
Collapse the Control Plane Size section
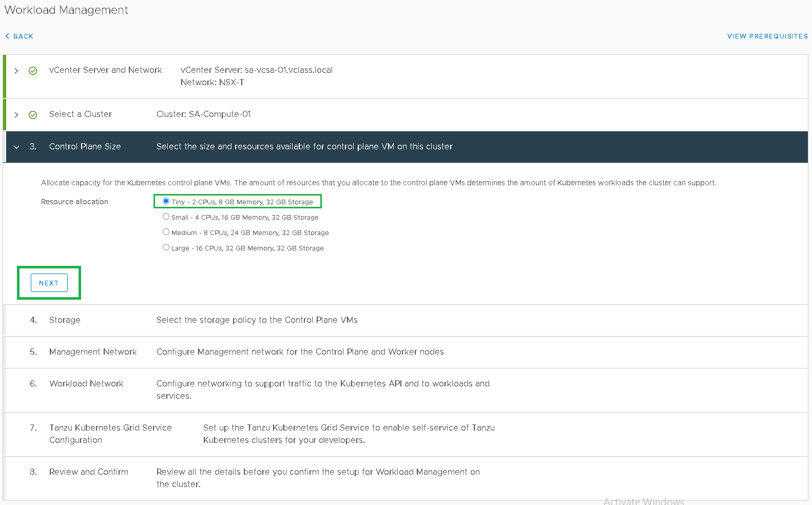click(16, 147)
